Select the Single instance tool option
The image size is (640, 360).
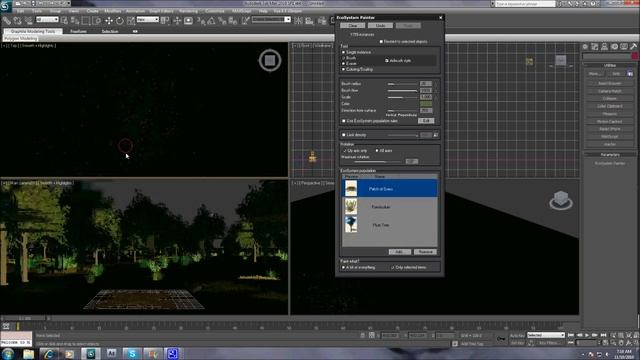point(343,52)
